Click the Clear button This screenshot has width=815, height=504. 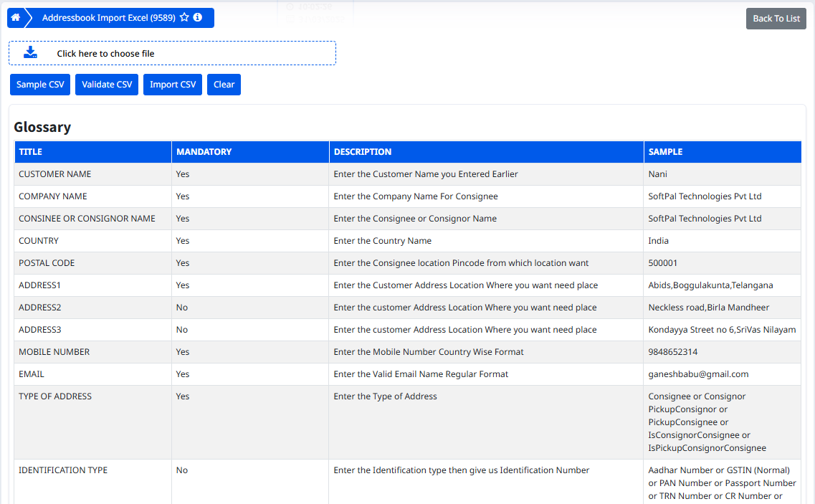pyautogui.click(x=224, y=85)
